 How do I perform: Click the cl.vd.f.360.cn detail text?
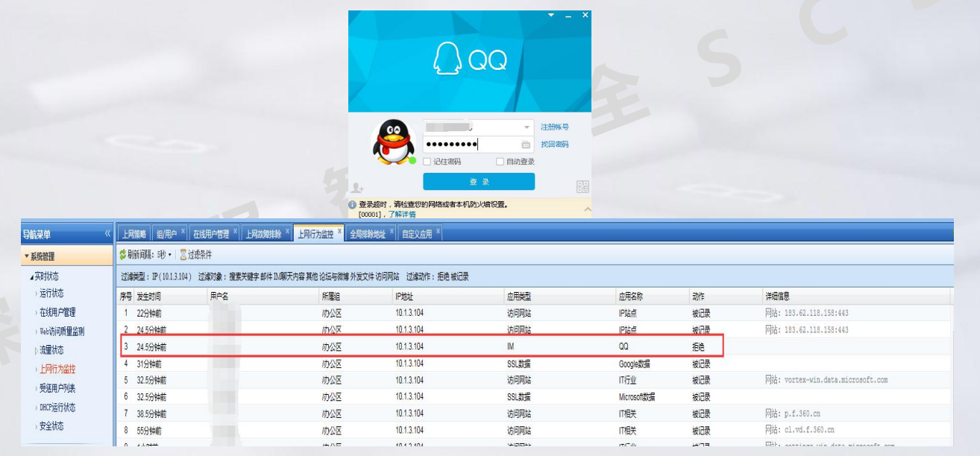(800, 430)
